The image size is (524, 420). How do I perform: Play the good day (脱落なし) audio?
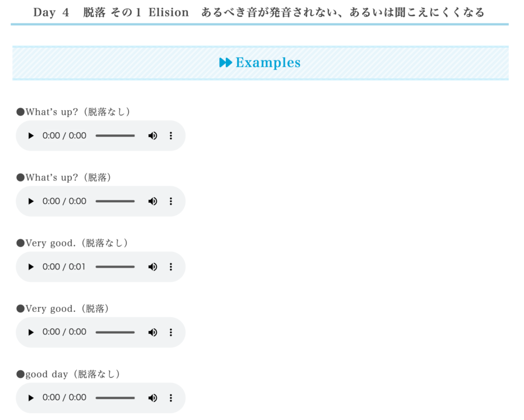point(31,398)
